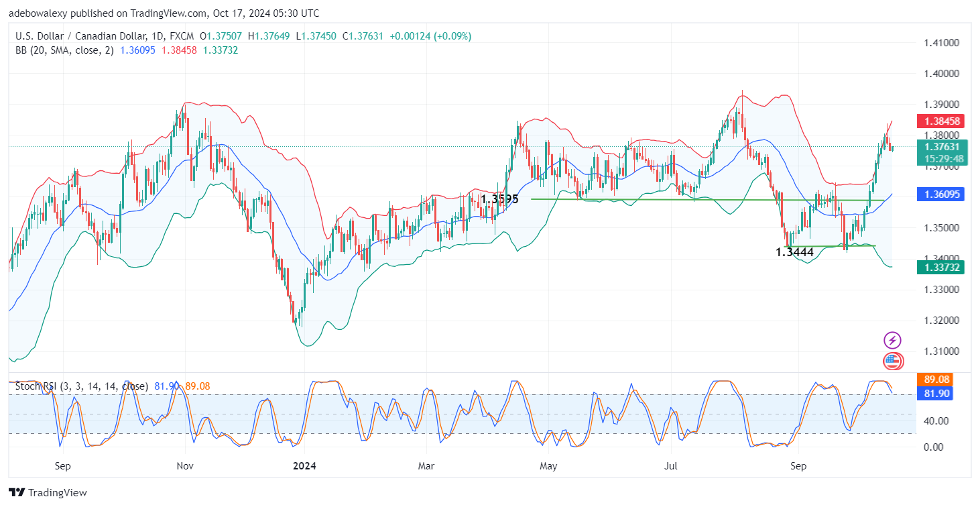Click the Mar label on the time axis
The image size is (980, 507).
coord(426,465)
